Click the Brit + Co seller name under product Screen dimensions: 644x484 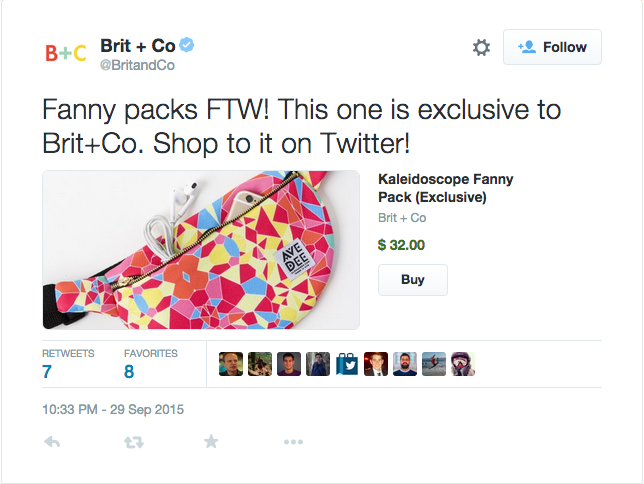(402, 218)
